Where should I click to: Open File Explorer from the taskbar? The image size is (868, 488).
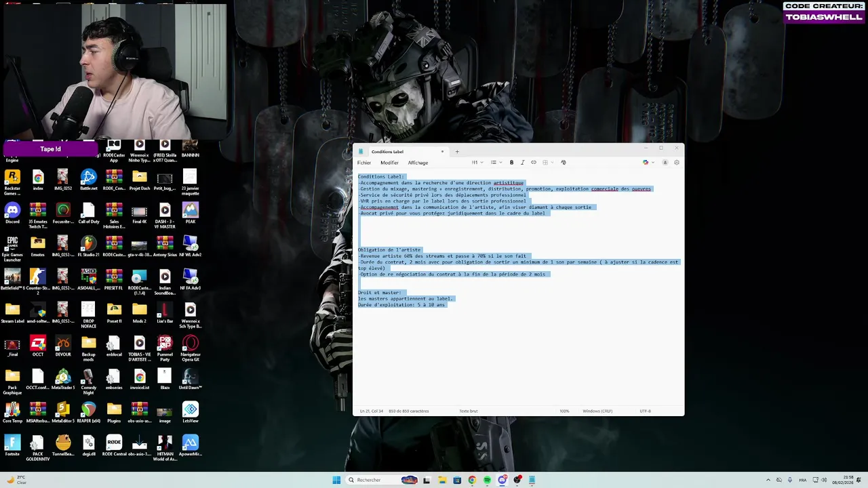pos(442,480)
